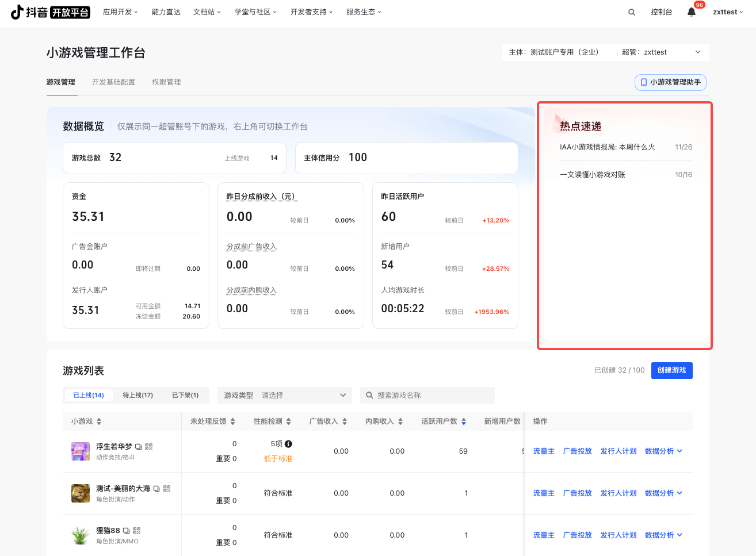Show QR code icon for 狸猫88
Screen dimensions: 756x556
pos(137,531)
